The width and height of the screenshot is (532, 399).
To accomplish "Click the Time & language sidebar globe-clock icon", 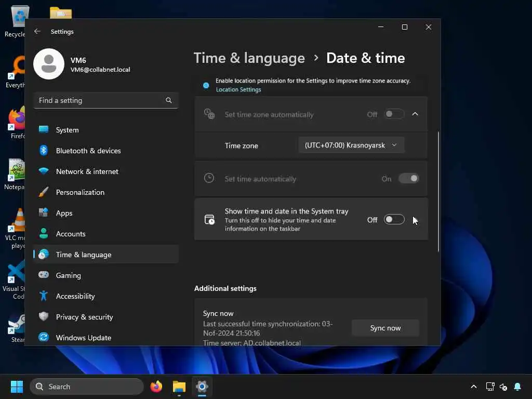I will pyautogui.click(x=44, y=254).
